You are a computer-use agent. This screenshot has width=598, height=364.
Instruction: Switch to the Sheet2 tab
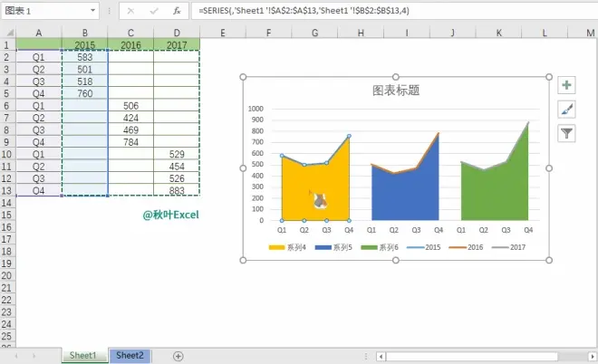point(130,355)
